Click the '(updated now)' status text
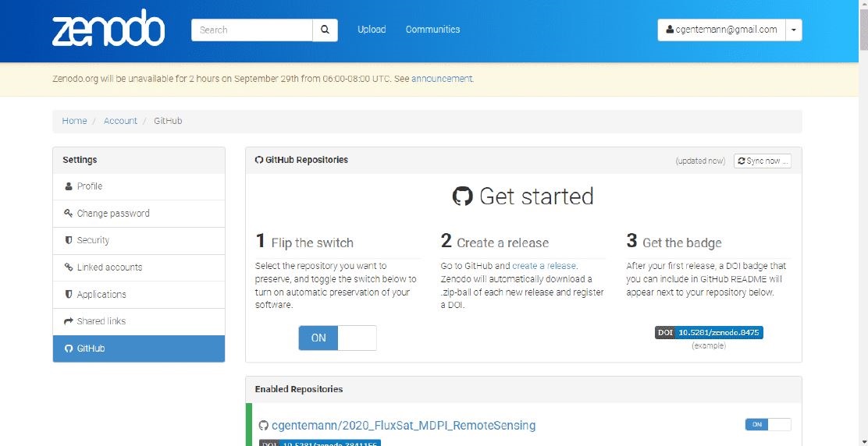This screenshot has width=868, height=446. click(x=700, y=161)
